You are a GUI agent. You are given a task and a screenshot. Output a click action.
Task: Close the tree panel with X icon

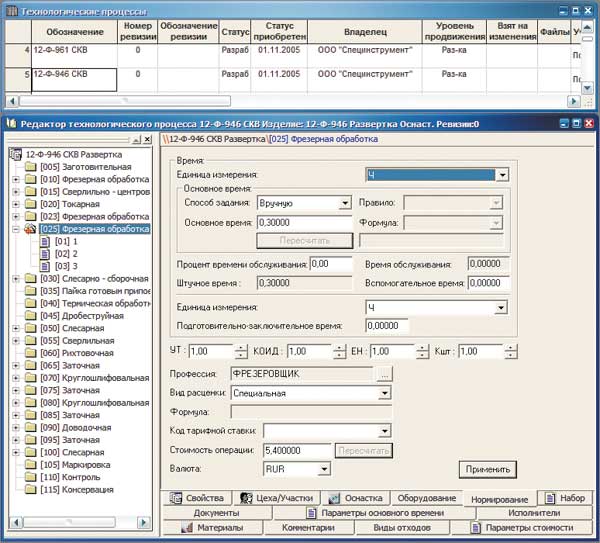point(147,140)
